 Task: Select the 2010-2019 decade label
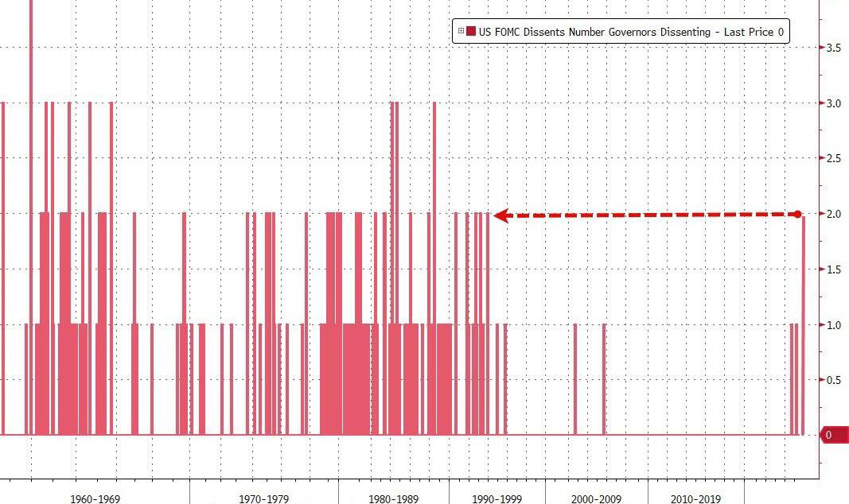click(695, 498)
